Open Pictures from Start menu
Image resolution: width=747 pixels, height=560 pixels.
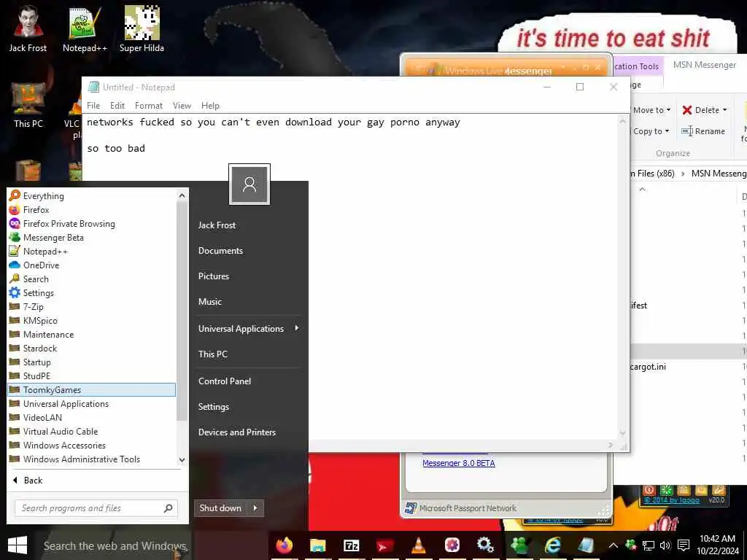coord(249,276)
